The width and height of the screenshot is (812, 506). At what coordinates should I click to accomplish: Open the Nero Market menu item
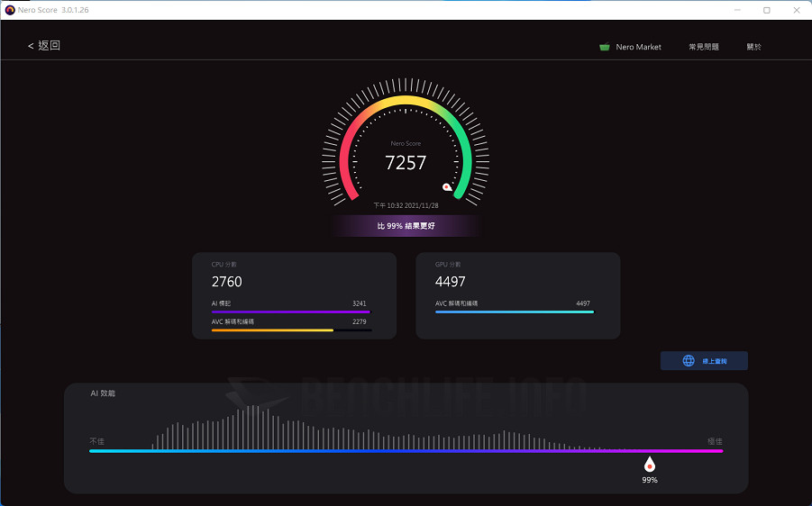pos(638,47)
